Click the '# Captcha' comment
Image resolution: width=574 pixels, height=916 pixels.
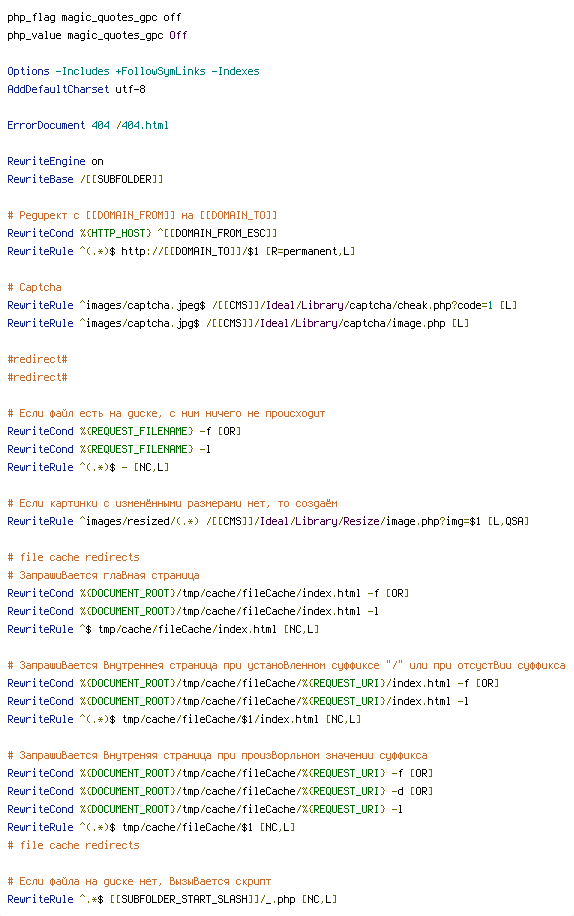tap(34, 287)
